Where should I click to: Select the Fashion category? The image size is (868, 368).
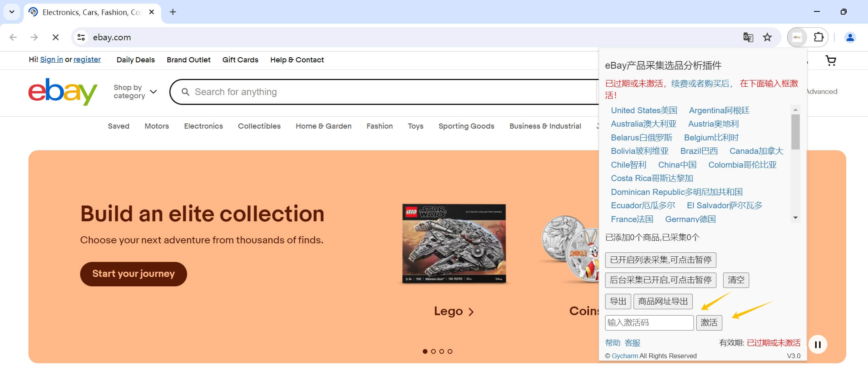379,126
